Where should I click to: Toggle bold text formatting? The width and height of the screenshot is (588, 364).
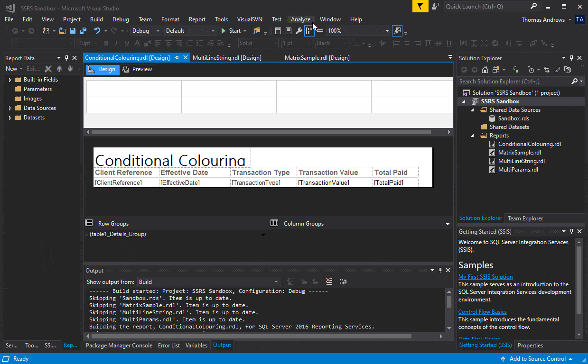pyautogui.click(x=106, y=43)
